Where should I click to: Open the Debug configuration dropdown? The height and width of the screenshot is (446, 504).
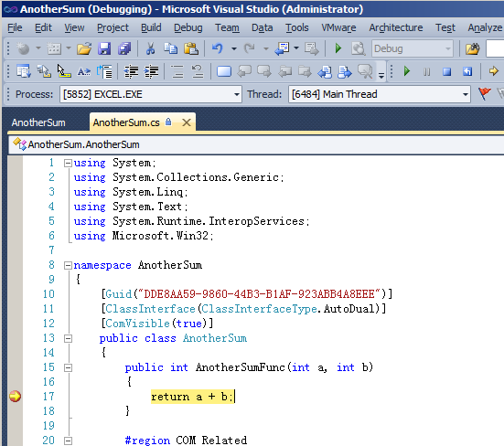pos(413,48)
